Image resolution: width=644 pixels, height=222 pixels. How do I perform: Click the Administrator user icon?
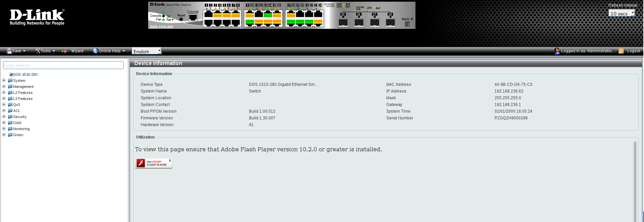coord(557,51)
